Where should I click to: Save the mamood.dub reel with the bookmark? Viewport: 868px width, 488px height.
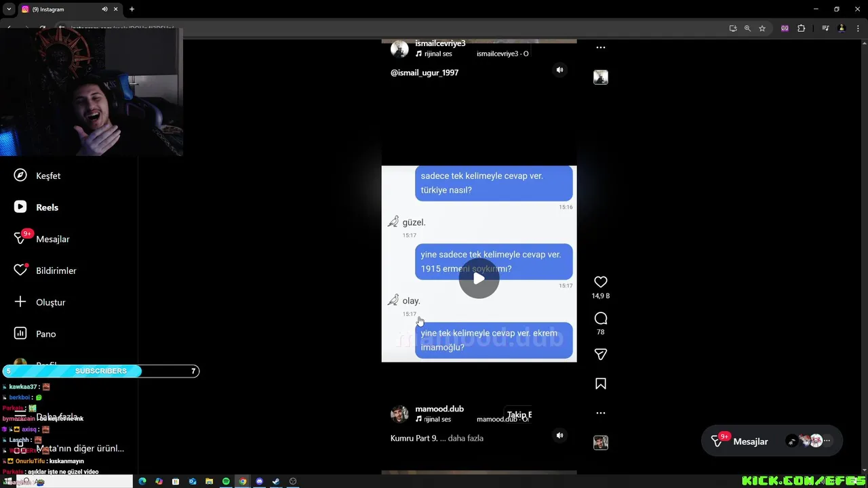pos(600,384)
